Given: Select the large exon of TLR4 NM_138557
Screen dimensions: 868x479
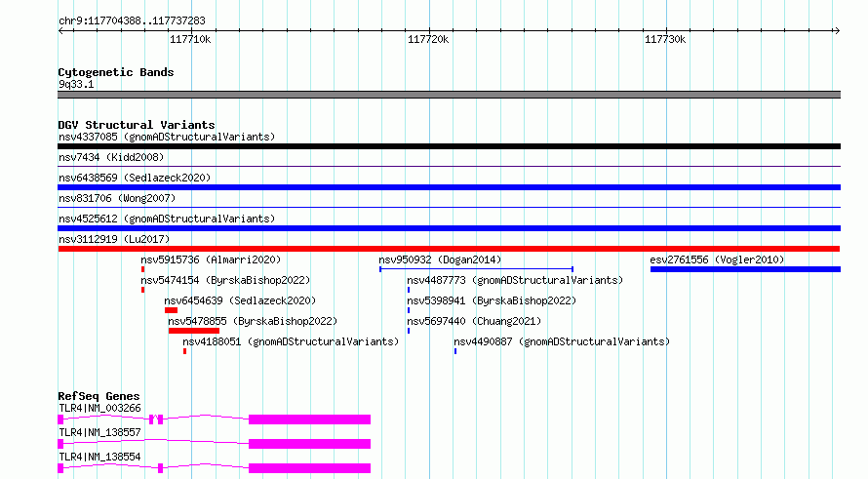Looking at the screenshot, I should (309, 444).
